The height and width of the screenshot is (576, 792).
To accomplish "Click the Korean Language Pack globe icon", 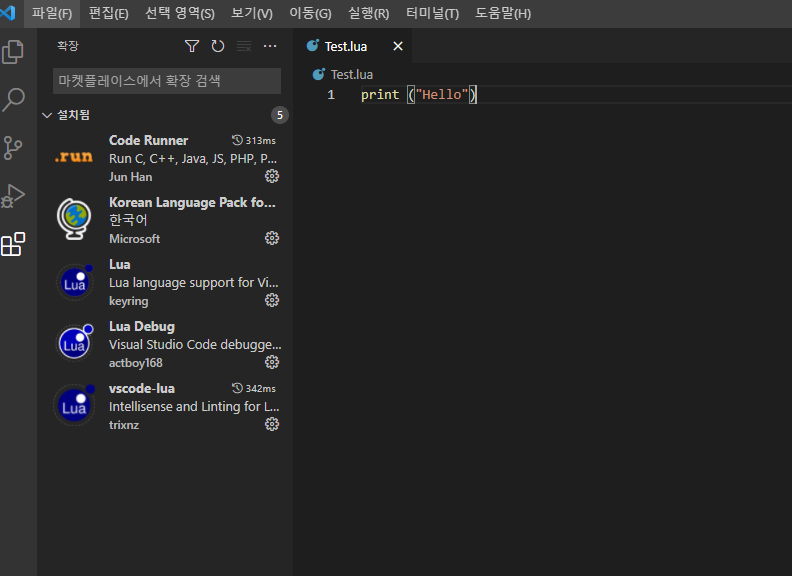I will (74, 218).
